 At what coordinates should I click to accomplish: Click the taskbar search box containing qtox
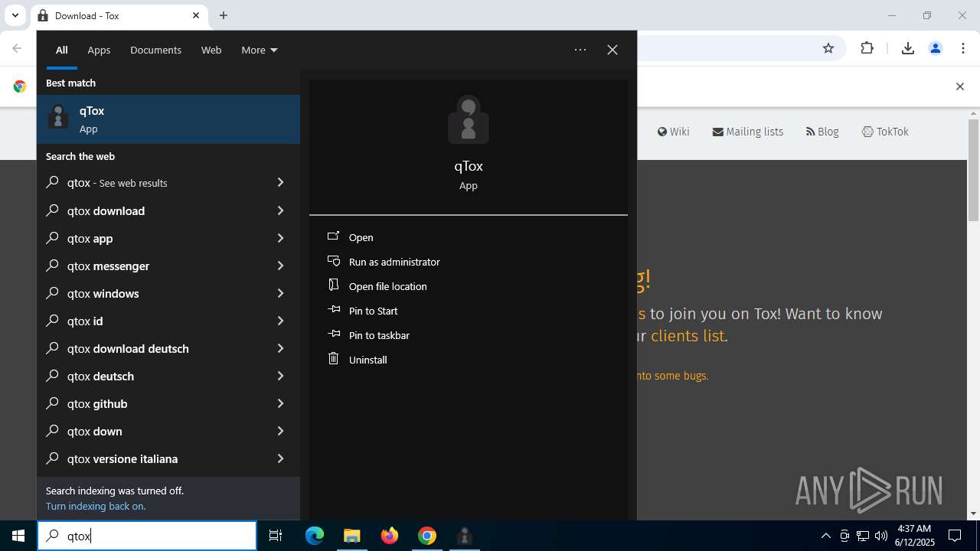point(147,536)
